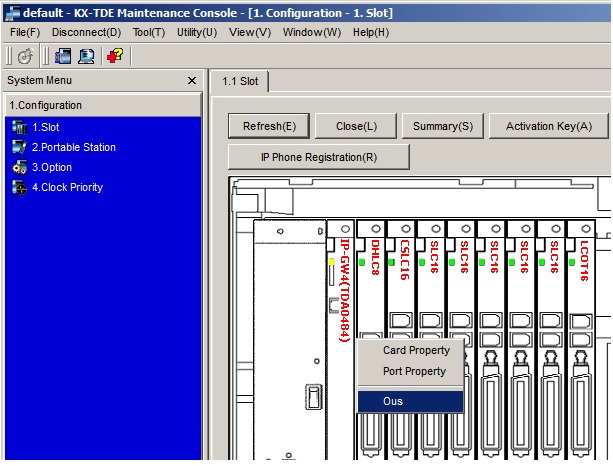Viewport: 613px width, 466px height.
Task: Open the Window(W) menu
Action: [x=312, y=32]
